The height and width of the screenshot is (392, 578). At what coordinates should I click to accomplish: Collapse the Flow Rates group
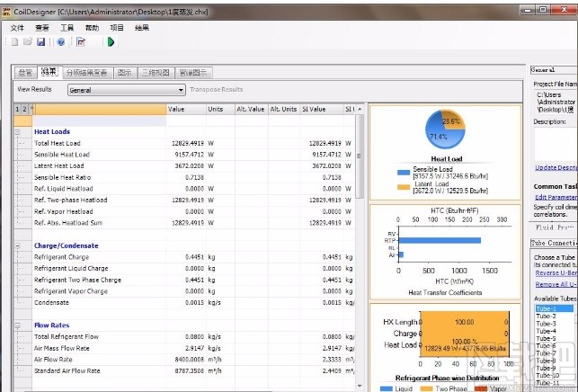pos(17,325)
